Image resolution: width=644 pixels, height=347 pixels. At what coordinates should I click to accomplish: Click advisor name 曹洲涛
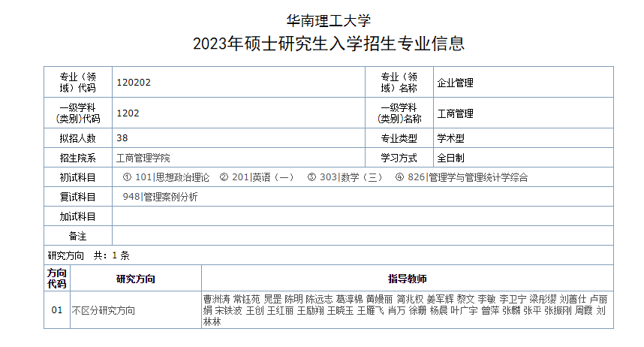pos(216,299)
